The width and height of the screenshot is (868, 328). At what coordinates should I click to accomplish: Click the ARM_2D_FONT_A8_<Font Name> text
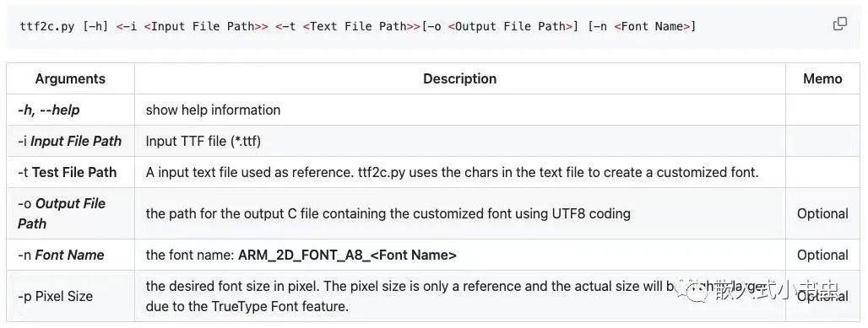click(x=347, y=255)
